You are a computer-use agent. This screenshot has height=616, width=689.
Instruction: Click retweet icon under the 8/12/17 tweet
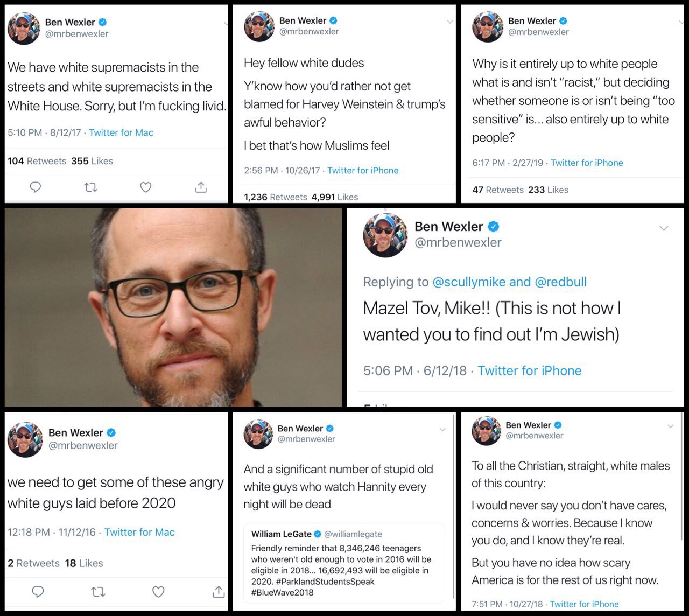[x=91, y=187]
